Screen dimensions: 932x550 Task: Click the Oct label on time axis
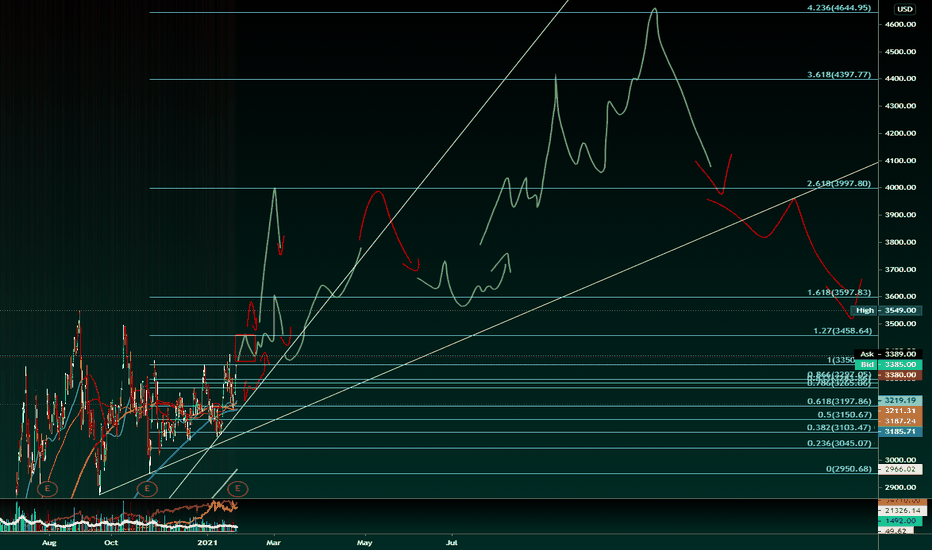coord(111,543)
